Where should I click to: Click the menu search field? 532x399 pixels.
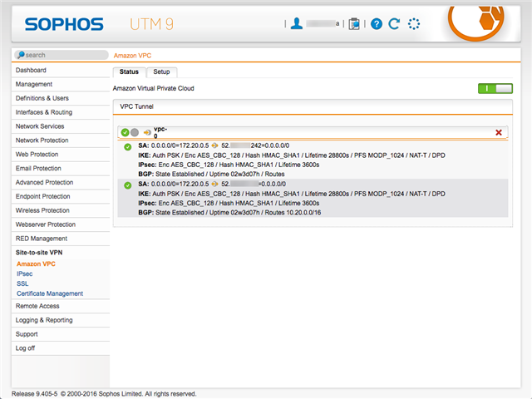click(x=60, y=55)
